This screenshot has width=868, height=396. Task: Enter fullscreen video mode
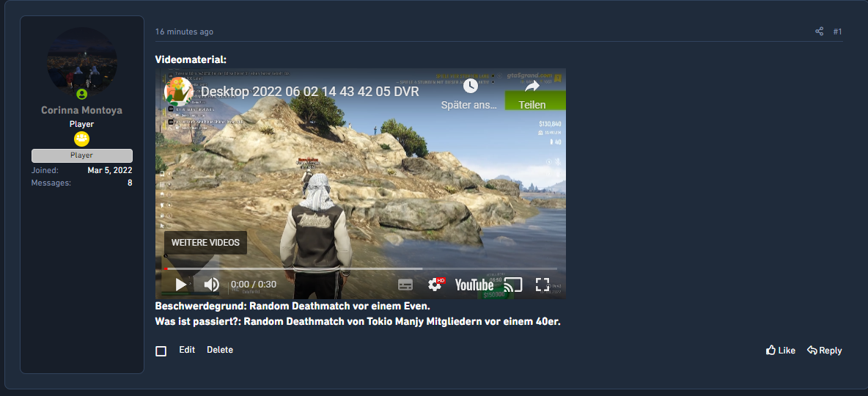pyautogui.click(x=542, y=285)
